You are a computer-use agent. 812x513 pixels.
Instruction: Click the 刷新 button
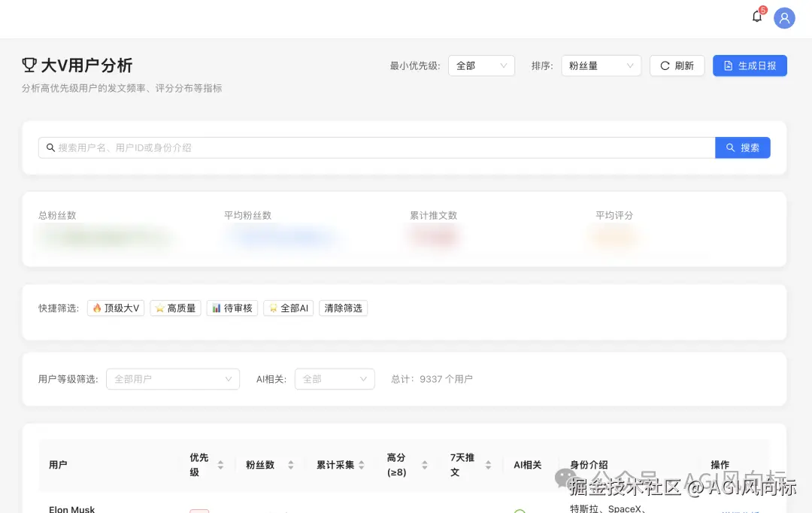[677, 65]
